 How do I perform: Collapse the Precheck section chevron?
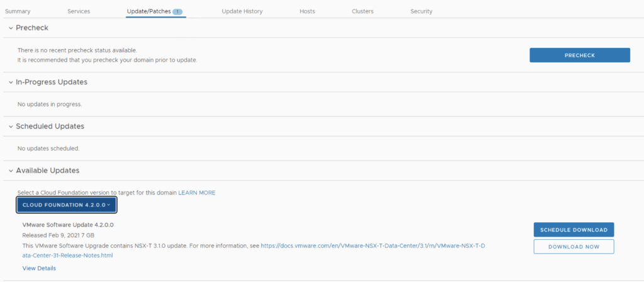[x=9, y=28]
